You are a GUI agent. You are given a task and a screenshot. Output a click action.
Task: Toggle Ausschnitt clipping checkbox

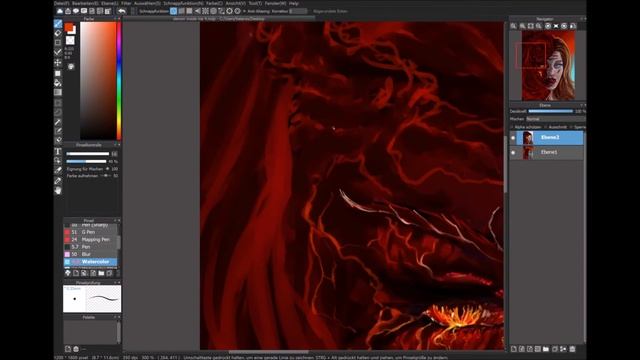coord(546,127)
